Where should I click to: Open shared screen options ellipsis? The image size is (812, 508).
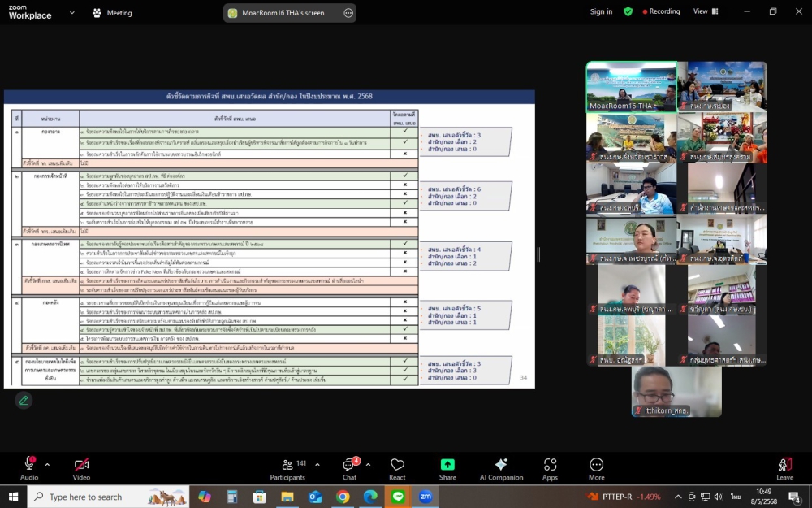click(348, 13)
